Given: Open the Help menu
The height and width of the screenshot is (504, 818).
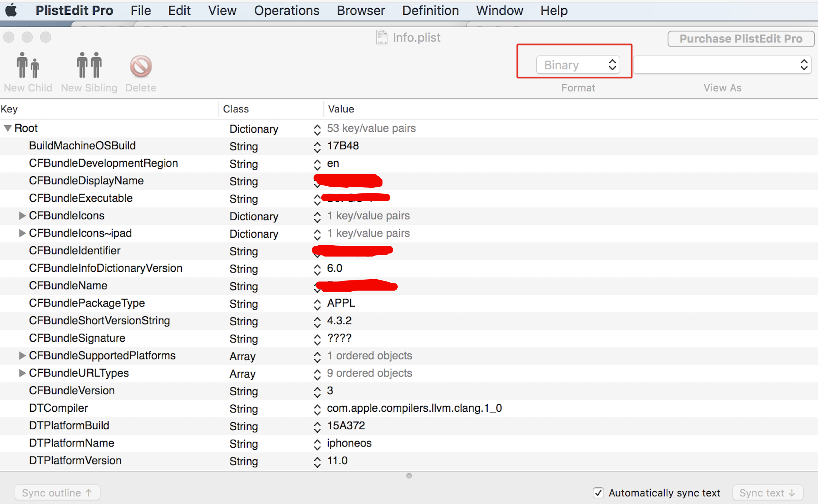Looking at the screenshot, I should 554,10.
